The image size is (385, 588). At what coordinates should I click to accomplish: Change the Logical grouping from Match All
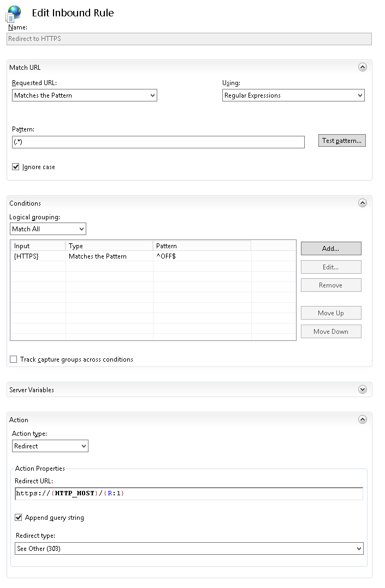tap(82, 229)
